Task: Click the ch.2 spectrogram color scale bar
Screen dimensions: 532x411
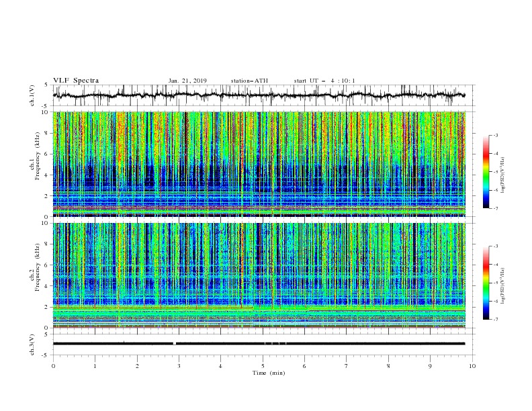Action: click(x=486, y=283)
